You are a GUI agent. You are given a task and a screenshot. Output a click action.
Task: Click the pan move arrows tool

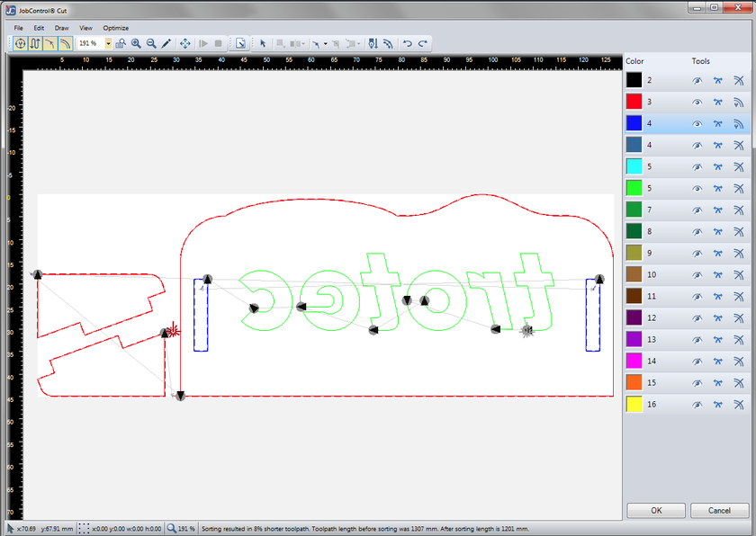185,43
